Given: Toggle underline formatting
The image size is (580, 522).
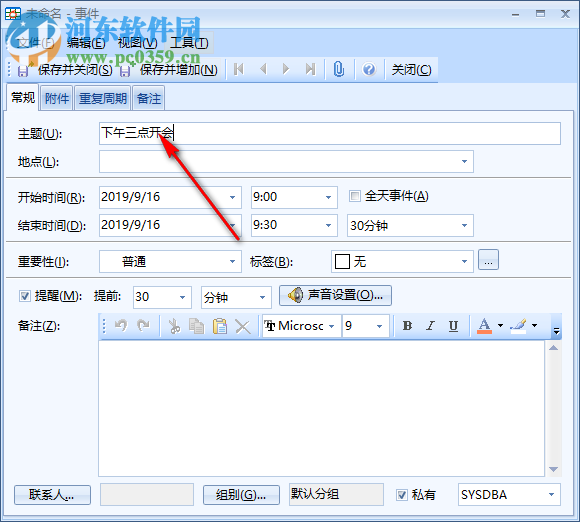Looking at the screenshot, I should pos(453,326).
